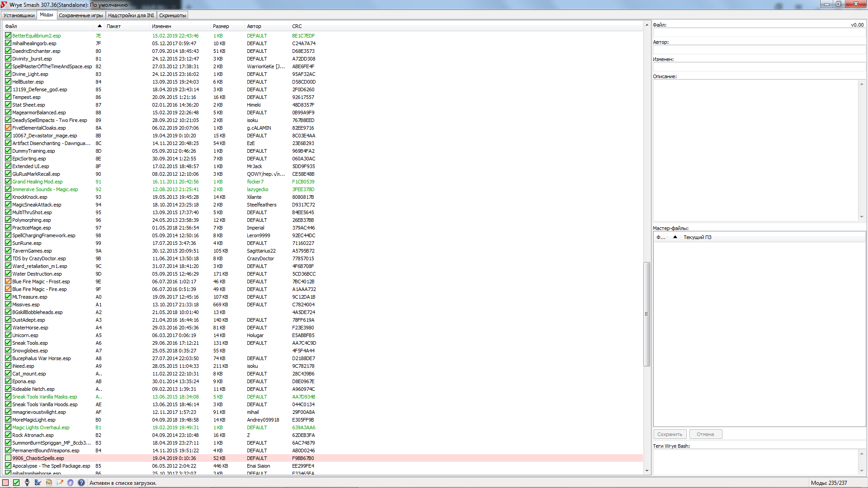Click the mod list vertical scrollbar thumb
The width and height of the screenshot is (868, 488).
[x=646, y=314]
